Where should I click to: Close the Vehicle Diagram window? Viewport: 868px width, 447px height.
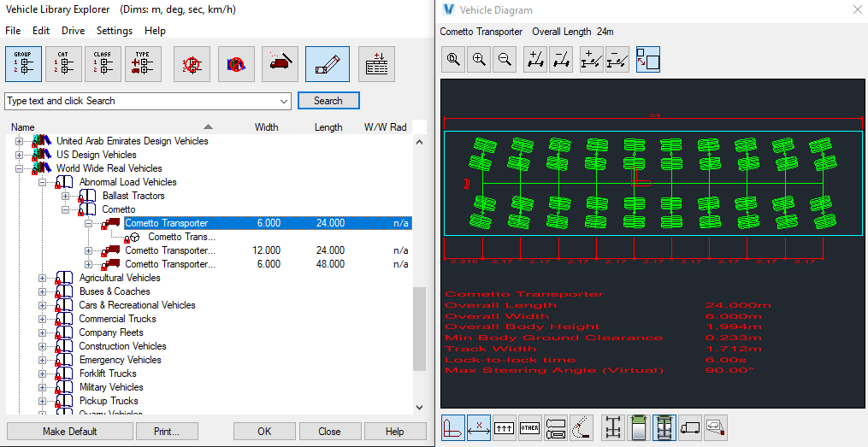[856, 9]
